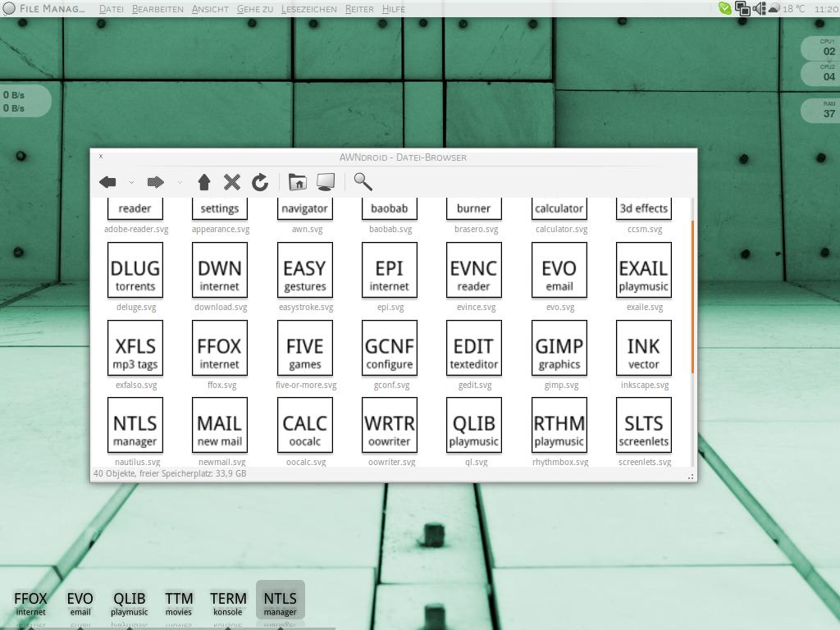Click the file name ccsm.svg
840x630 pixels.
click(645, 230)
